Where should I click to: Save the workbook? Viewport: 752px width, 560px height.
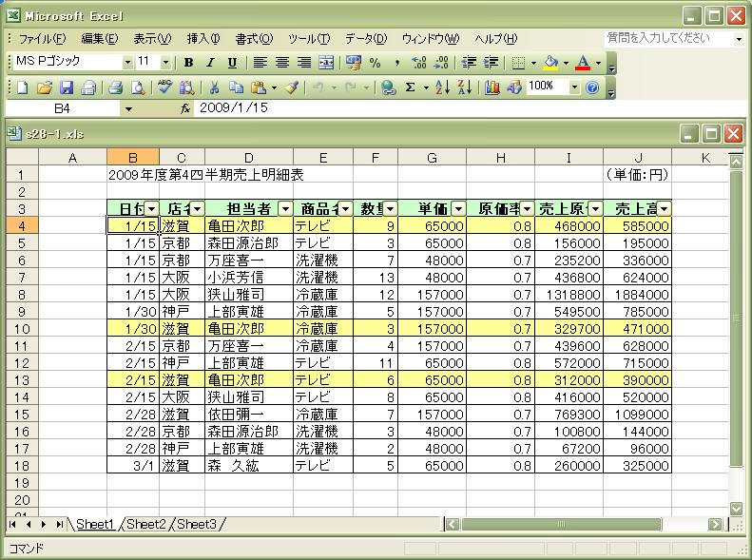[x=67, y=87]
